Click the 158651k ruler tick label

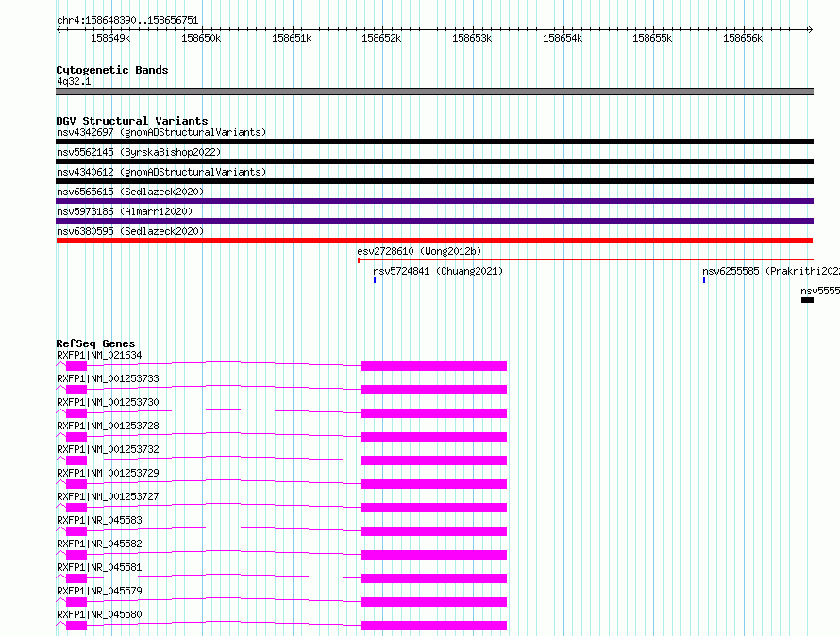coord(292,38)
